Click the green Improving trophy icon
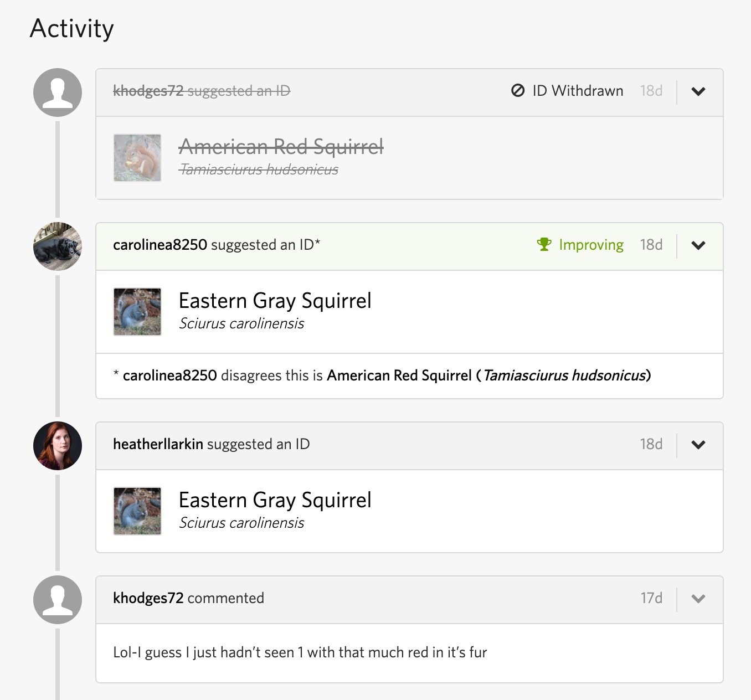 tap(544, 244)
